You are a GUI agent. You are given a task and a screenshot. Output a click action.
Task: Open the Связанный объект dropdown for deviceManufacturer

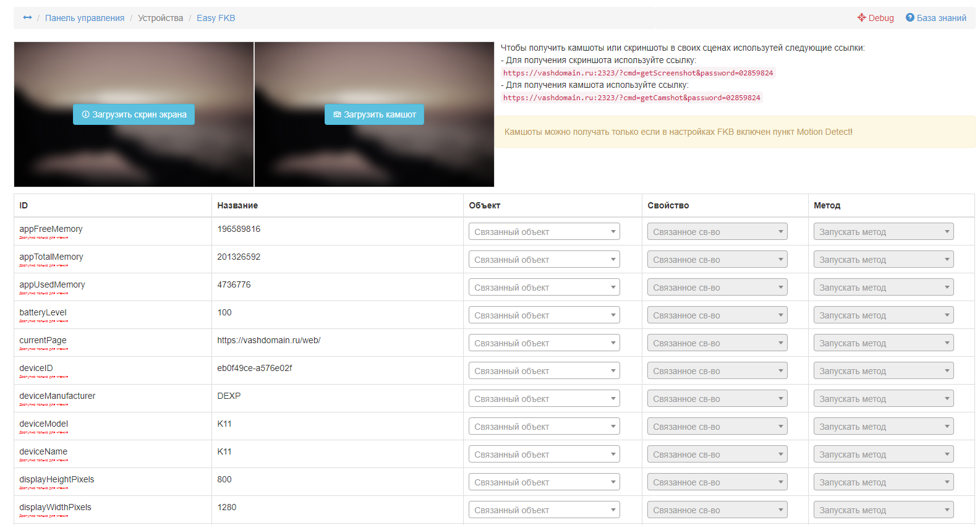pyautogui.click(x=544, y=399)
